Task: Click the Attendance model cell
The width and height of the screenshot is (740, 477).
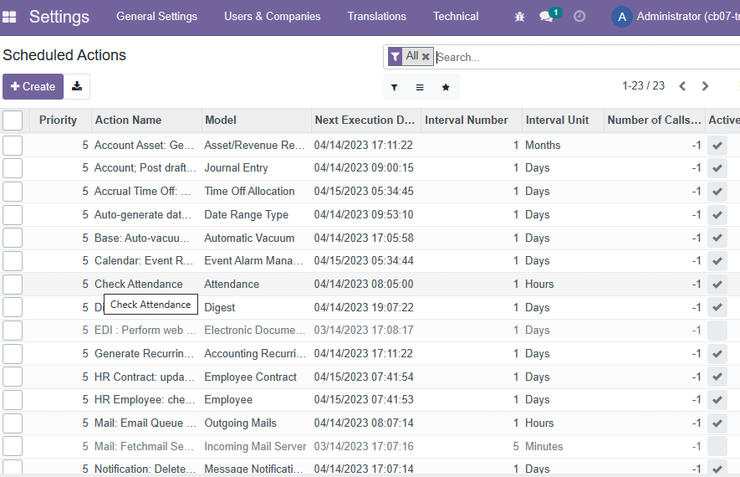Action: pos(231,284)
